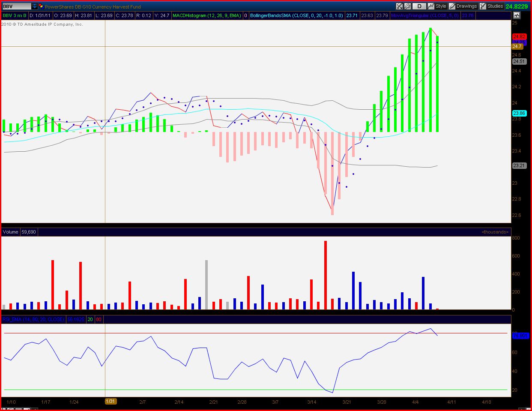Click the PowerShares DB G10 Currency Harvest Fund title
This screenshot has height=411, width=532.
[x=93, y=7]
